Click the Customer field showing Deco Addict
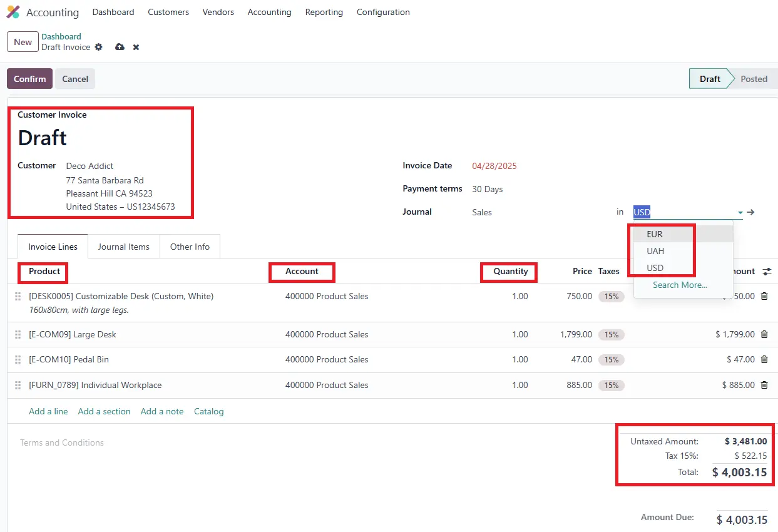 point(90,166)
